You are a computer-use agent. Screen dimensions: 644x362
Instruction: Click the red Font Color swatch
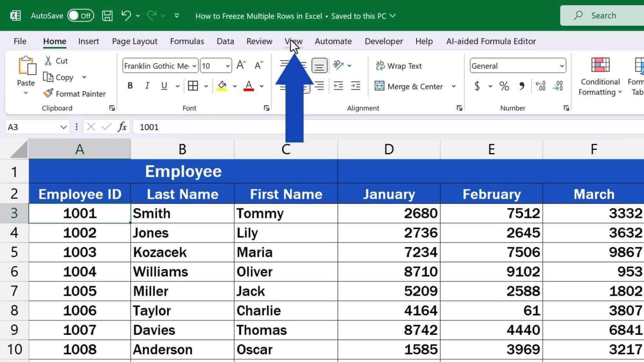click(x=249, y=85)
